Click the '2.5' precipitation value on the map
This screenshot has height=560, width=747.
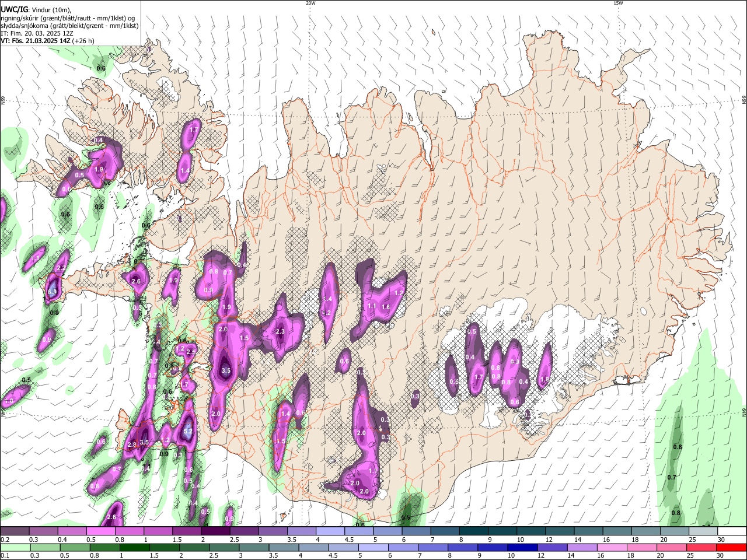point(190,352)
